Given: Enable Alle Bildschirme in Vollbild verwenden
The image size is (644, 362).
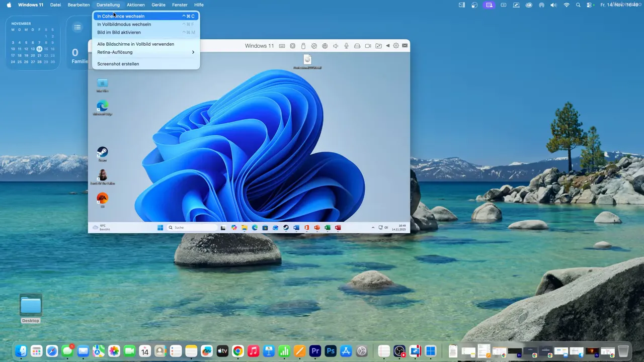Looking at the screenshot, I should click(135, 44).
